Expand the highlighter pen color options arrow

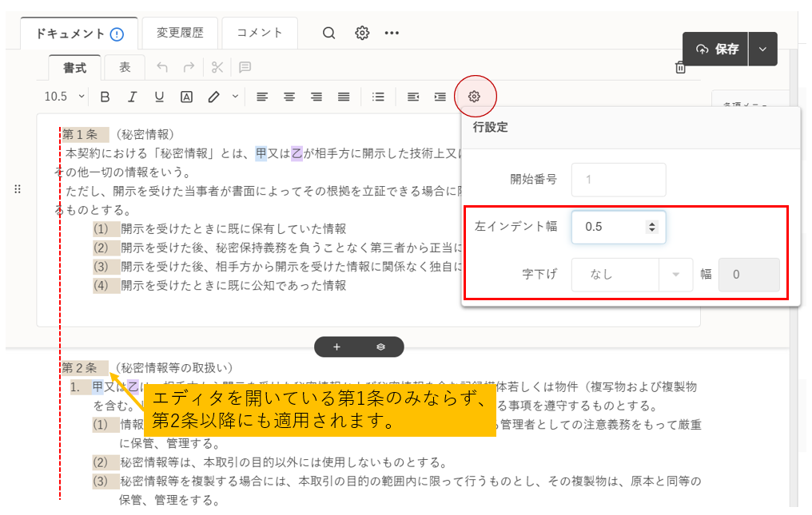[x=235, y=97]
